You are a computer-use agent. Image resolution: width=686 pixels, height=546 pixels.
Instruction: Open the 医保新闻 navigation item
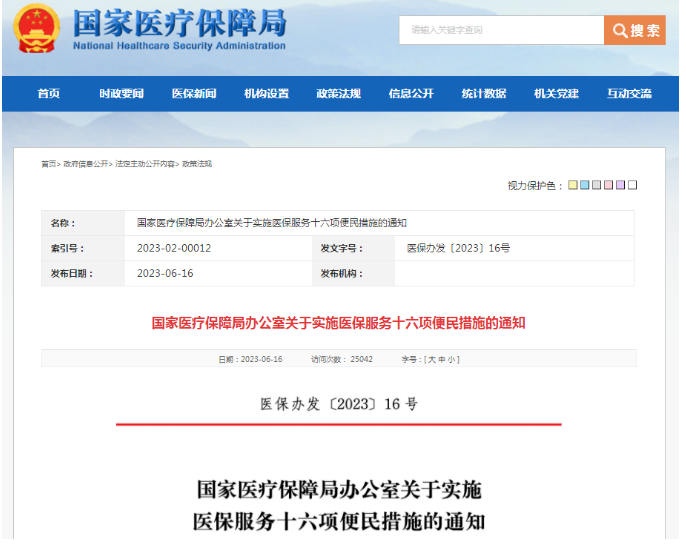coord(194,94)
